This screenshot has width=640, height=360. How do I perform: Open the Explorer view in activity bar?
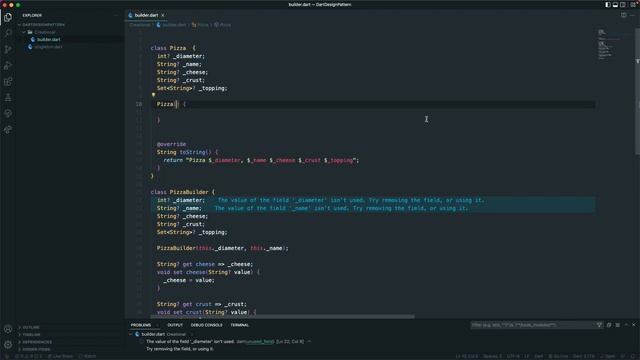[x=8, y=17]
